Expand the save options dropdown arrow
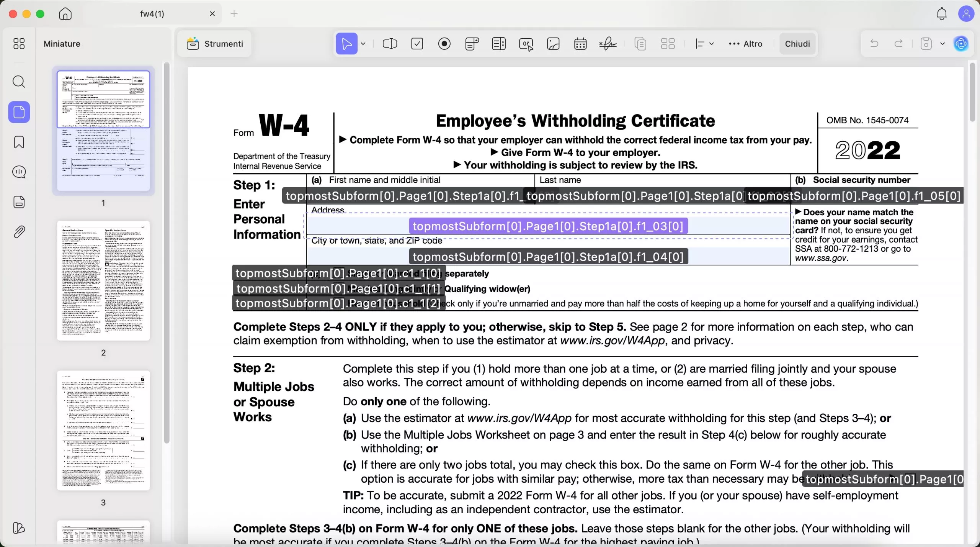The width and height of the screenshot is (980, 547). (x=942, y=44)
